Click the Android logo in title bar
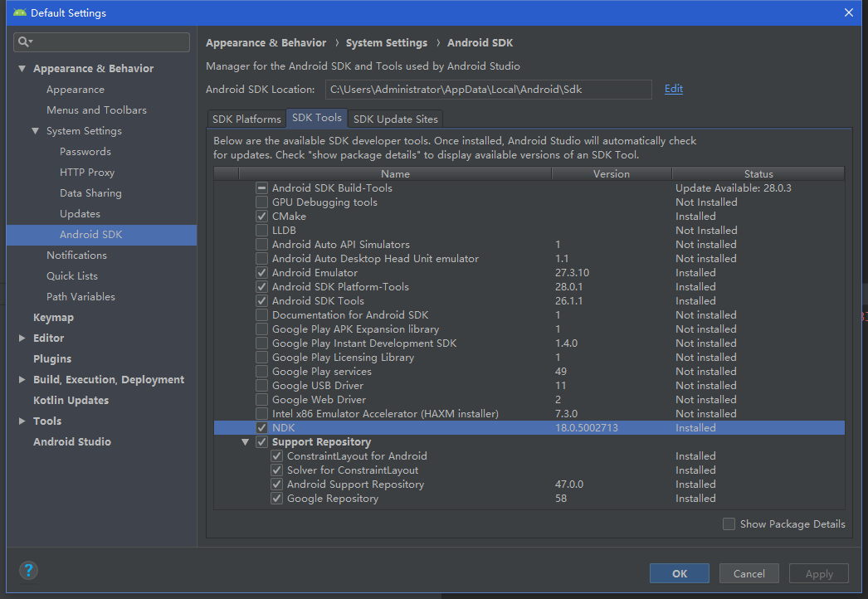868x599 pixels. (20, 12)
